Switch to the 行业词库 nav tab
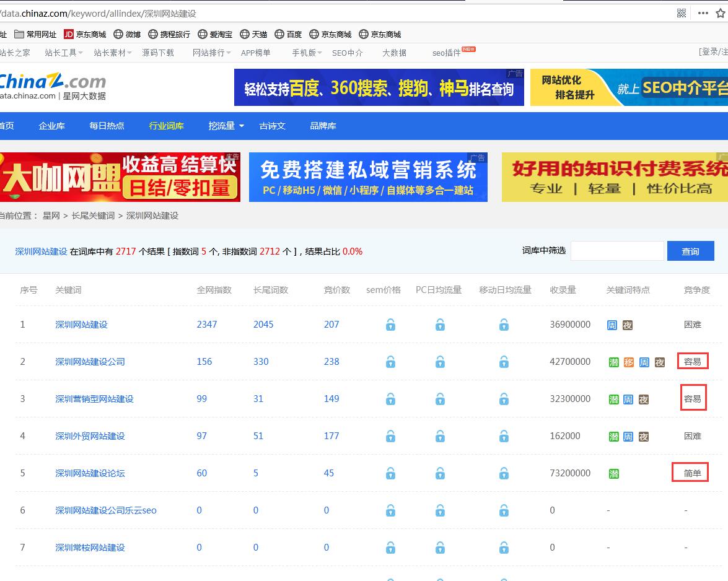The image size is (728, 581). [x=166, y=126]
